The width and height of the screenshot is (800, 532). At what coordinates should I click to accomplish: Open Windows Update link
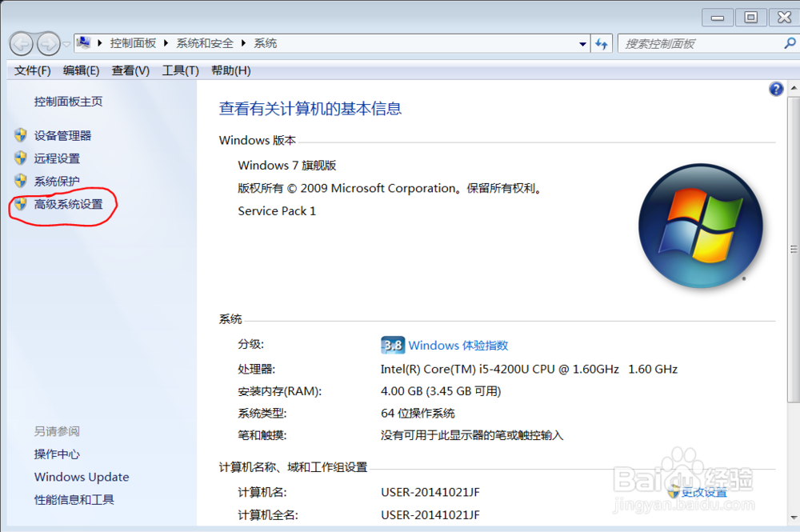pos(82,477)
